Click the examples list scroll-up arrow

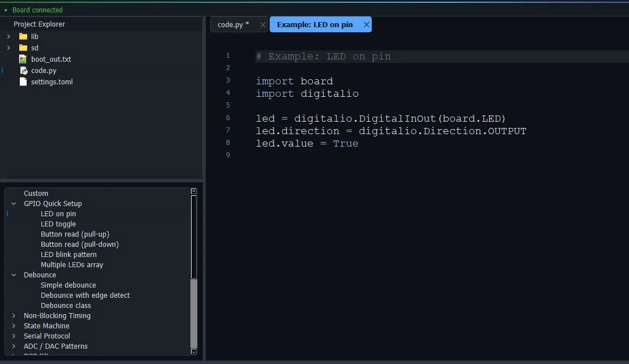pos(194,191)
